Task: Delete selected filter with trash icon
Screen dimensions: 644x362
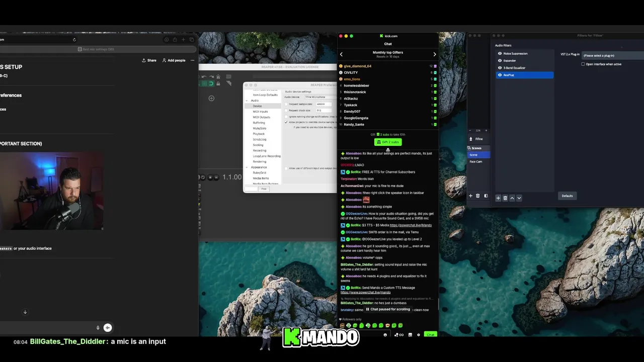Action: [505, 198]
